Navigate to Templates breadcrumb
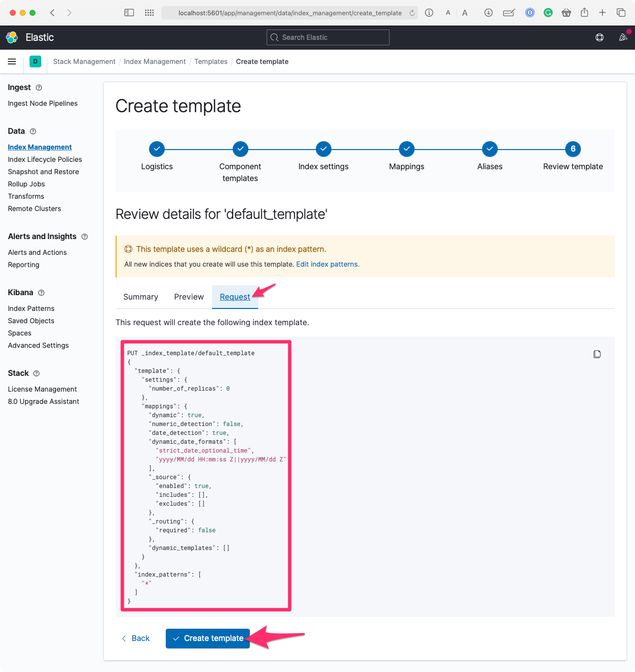This screenshot has width=635, height=672. click(211, 61)
